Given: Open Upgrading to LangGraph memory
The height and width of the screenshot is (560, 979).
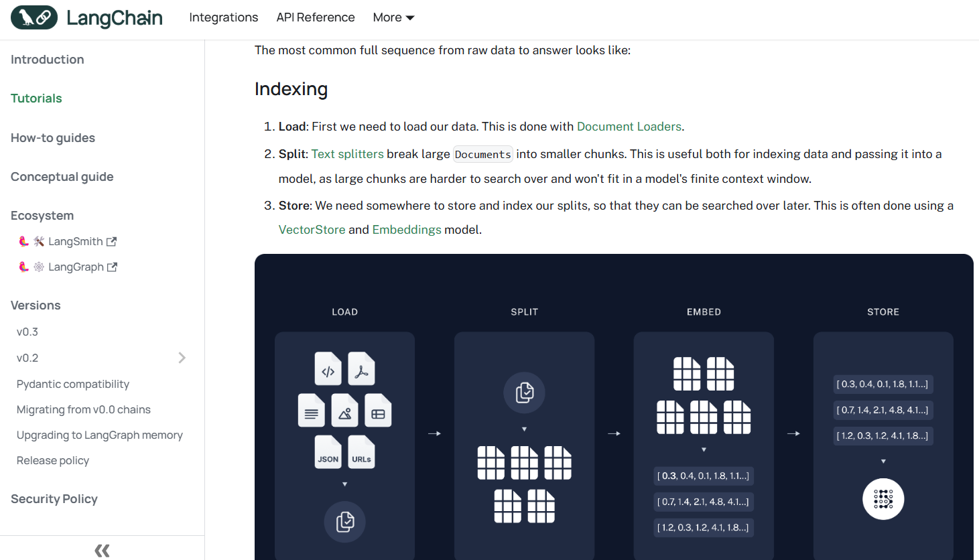Looking at the screenshot, I should click(100, 435).
